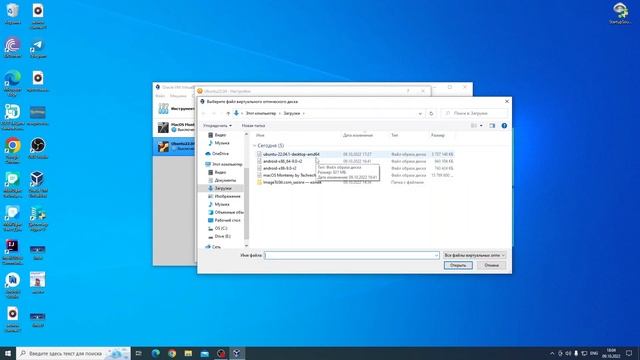Open the StartupSou desktop icon top right
640x360 pixels.
point(620,13)
